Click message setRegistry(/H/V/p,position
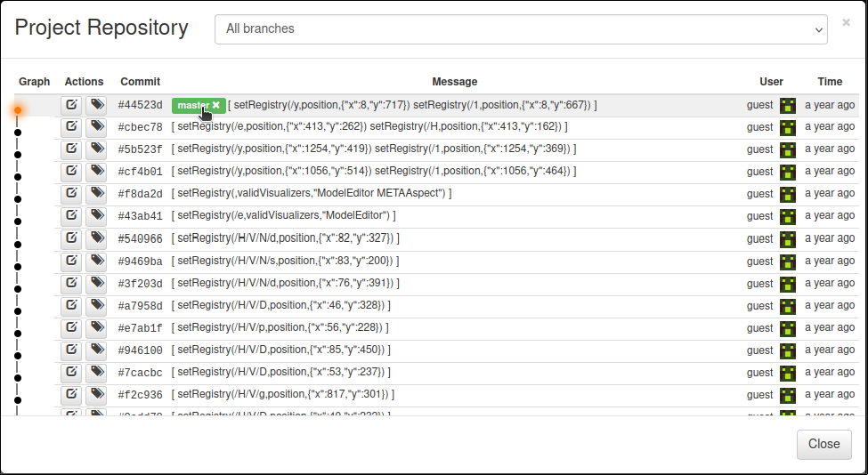This screenshot has height=475, width=868. [280, 326]
